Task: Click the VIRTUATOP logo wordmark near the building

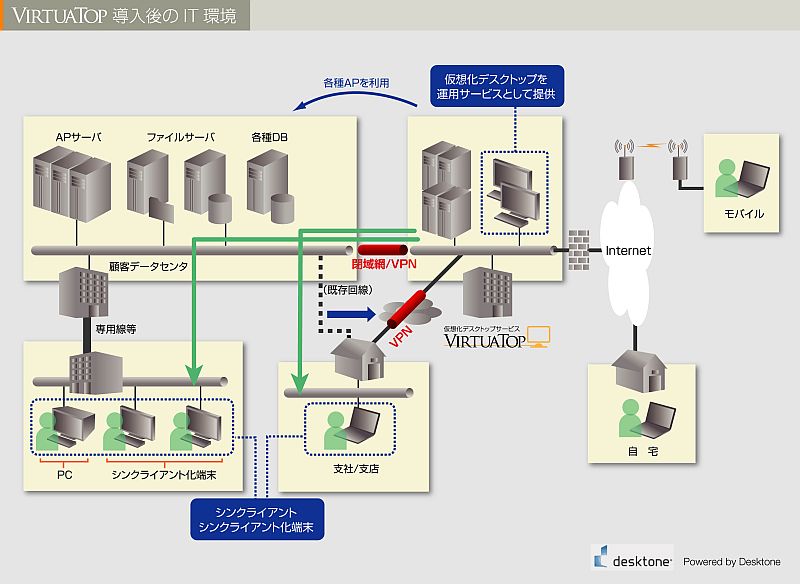Action: (485, 341)
